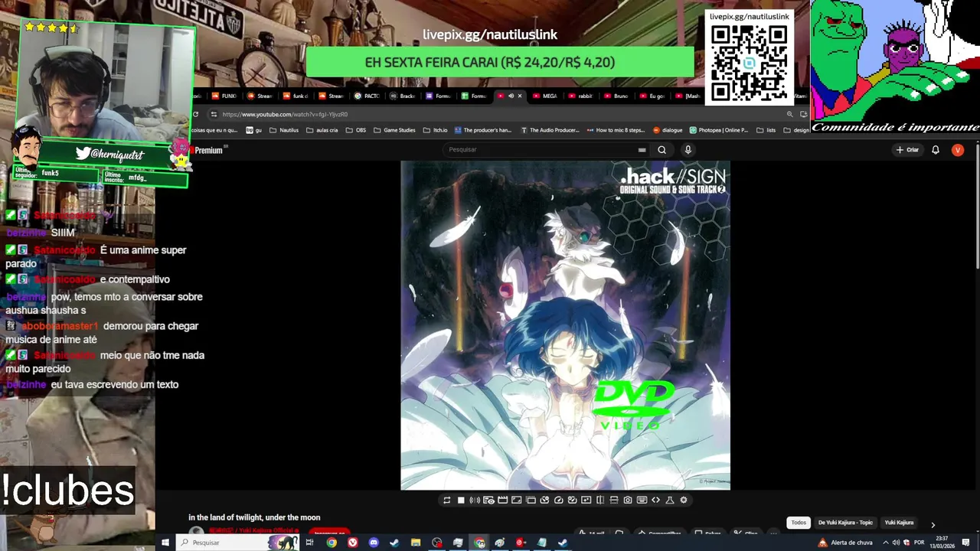The image size is (980, 551).
Task: Open the Alerta de chuva weather widget
Action: 846,543
